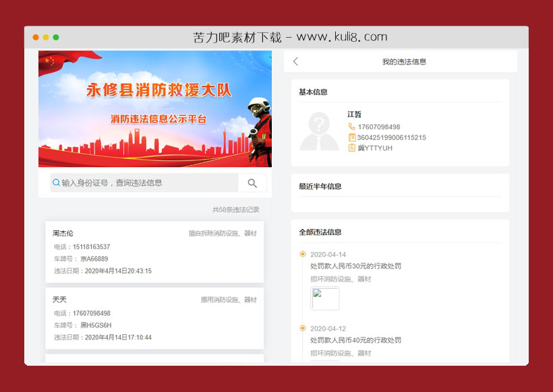The width and height of the screenshot is (553, 392).
Task: Click the red dot in the browser title bar
Action: tap(34, 38)
